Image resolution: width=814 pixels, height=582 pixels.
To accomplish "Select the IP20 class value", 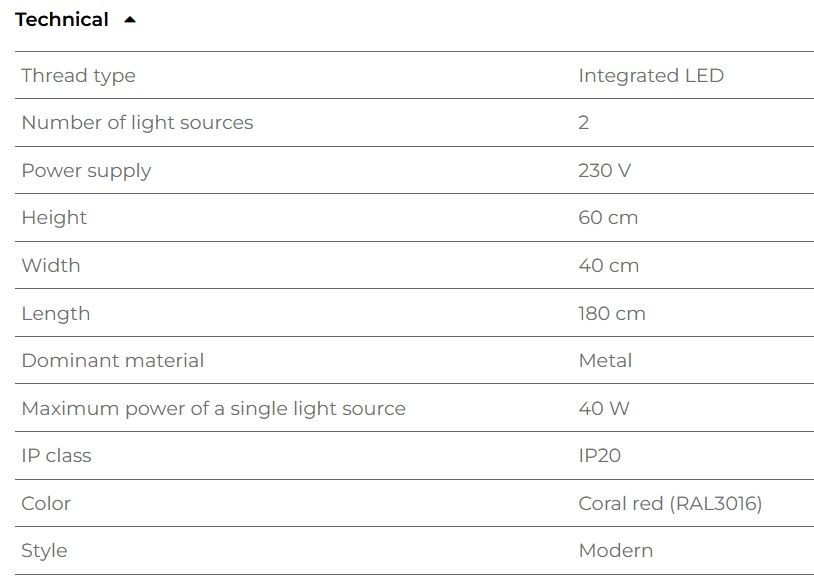I will pos(600,455).
